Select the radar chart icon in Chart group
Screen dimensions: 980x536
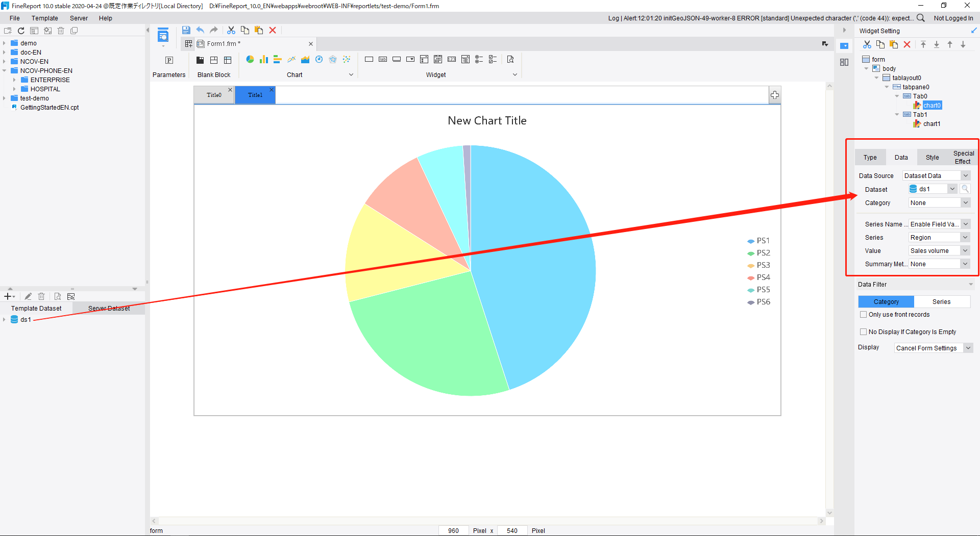333,60
